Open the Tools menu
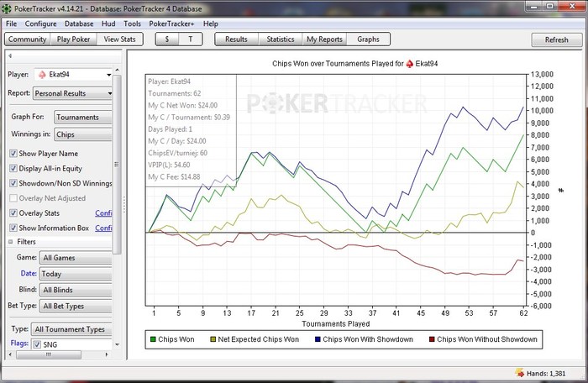This screenshot has height=383, width=588. point(133,24)
